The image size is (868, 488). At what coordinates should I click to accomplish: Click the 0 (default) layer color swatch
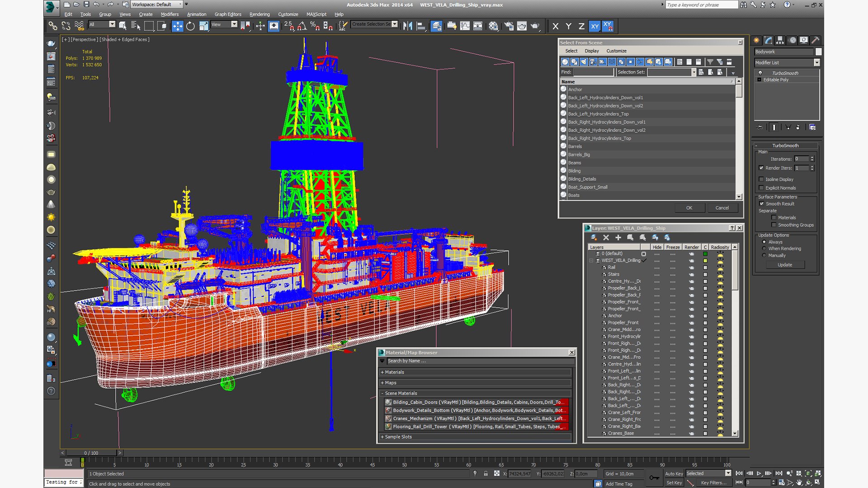[x=705, y=254]
